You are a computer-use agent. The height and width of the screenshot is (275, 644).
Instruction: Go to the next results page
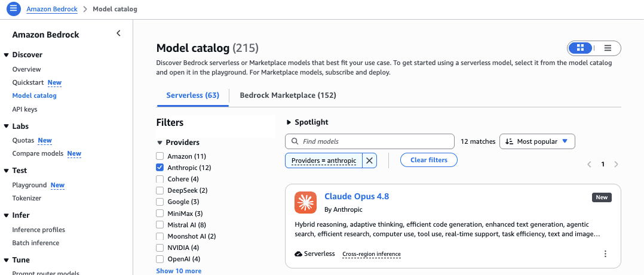(x=616, y=165)
